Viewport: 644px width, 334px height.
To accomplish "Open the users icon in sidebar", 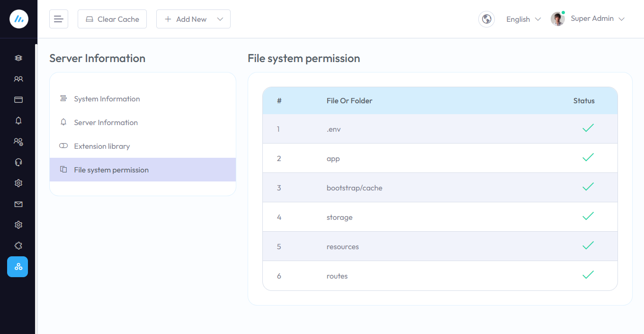I will pos(18,79).
